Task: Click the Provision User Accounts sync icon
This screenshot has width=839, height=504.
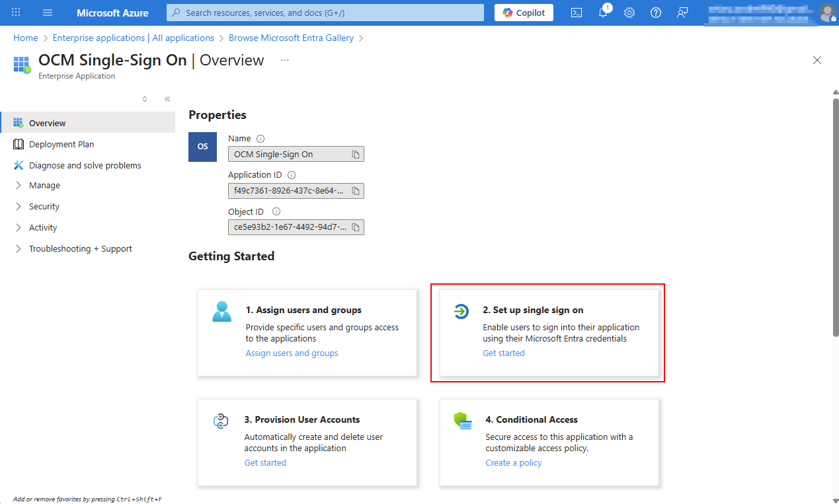Action: (221, 421)
